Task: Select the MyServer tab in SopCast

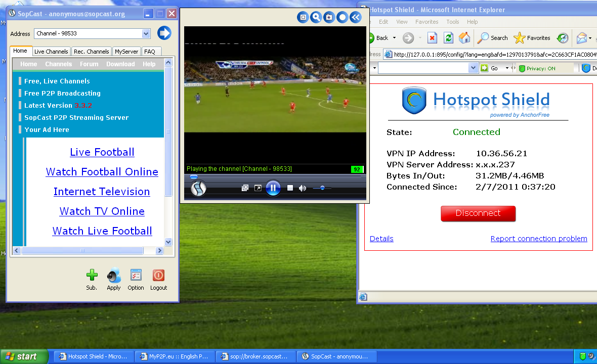Action: pos(126,52)
